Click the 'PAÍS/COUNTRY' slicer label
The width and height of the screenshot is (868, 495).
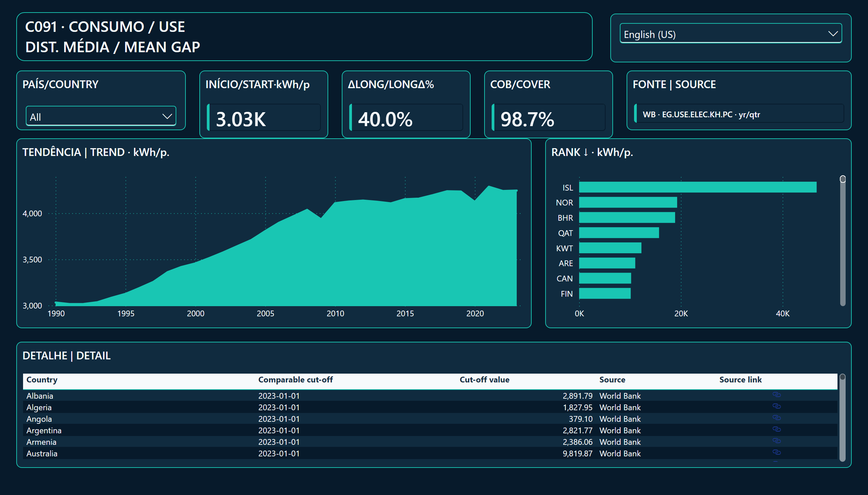60,84
